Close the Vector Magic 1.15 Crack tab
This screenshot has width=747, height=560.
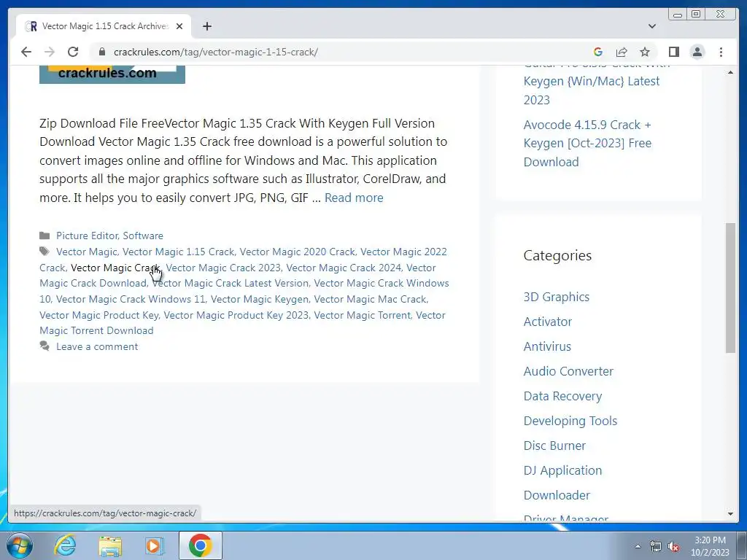[179, 26]
